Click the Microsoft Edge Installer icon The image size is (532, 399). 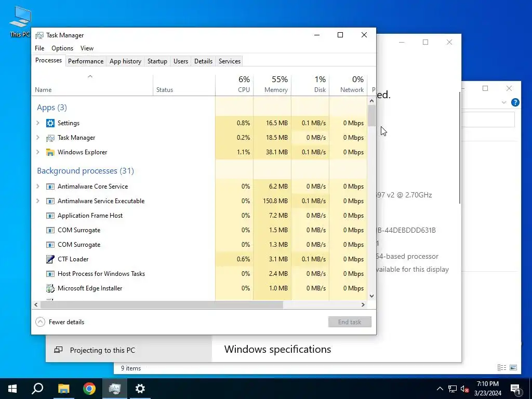click(x=50, y=288)
